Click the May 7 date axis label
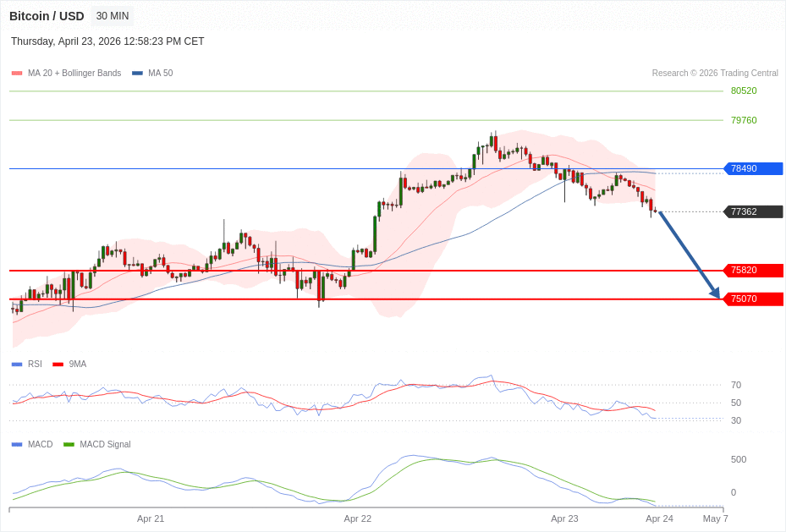Screen dimensions: 786x532 pos(715,518)
